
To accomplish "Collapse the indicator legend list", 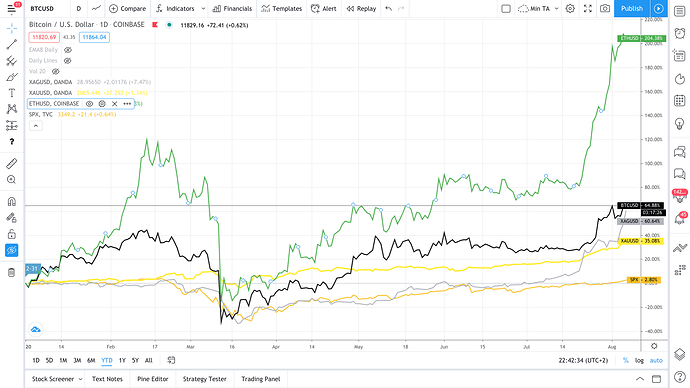I will (36, 126).
